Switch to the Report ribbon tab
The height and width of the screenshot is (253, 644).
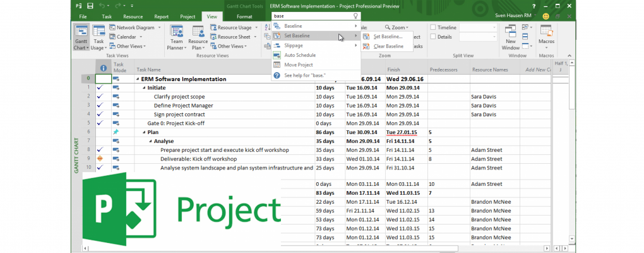[162, 16]
